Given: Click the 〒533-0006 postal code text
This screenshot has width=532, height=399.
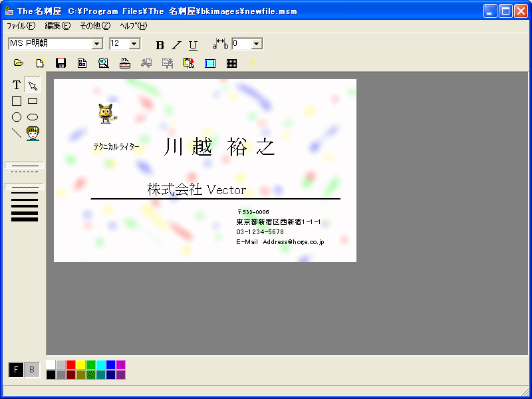Looking at the screenshot, I should pyautogui.click(x=253, y=212).
